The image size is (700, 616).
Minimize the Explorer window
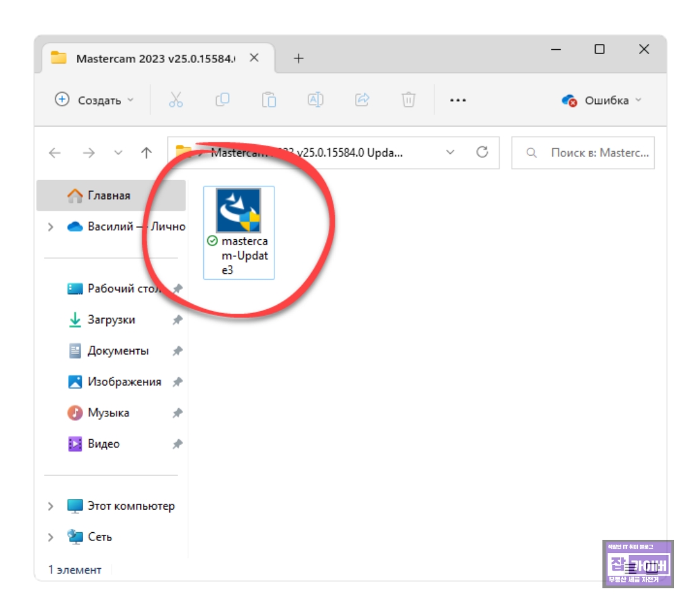coord(556,49)
